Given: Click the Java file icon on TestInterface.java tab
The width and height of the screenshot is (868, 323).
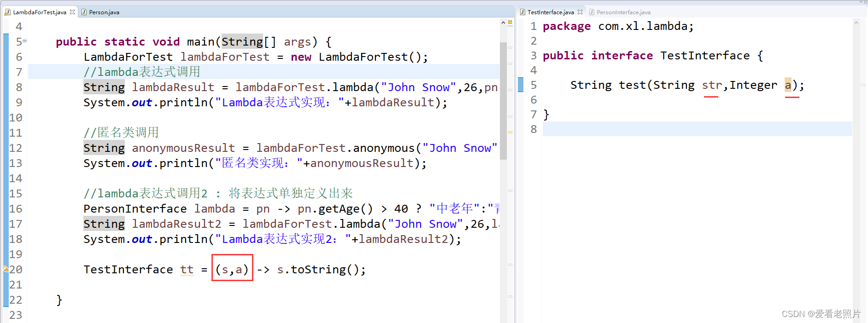Looking at the screenshot, I should tap(522, 12).
